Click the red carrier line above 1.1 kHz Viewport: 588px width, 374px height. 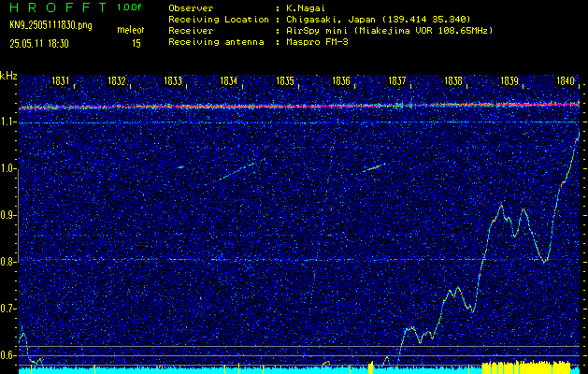click(299, 107)
